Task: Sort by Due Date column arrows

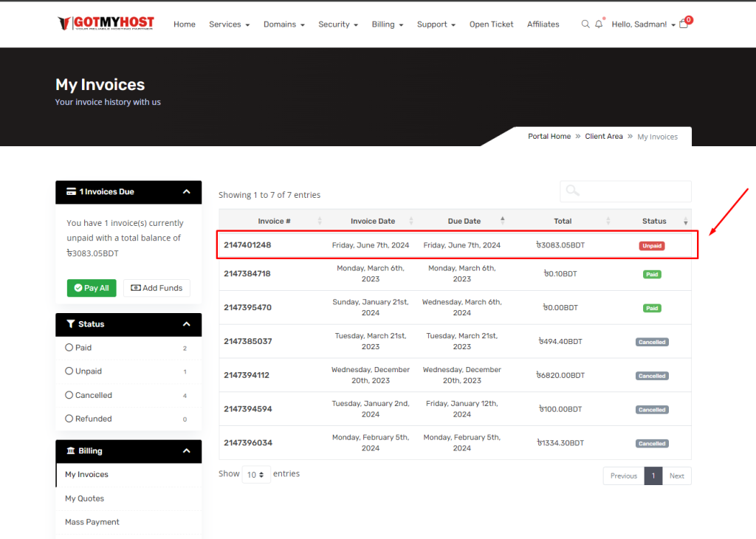Action: (x=503, y=221)
